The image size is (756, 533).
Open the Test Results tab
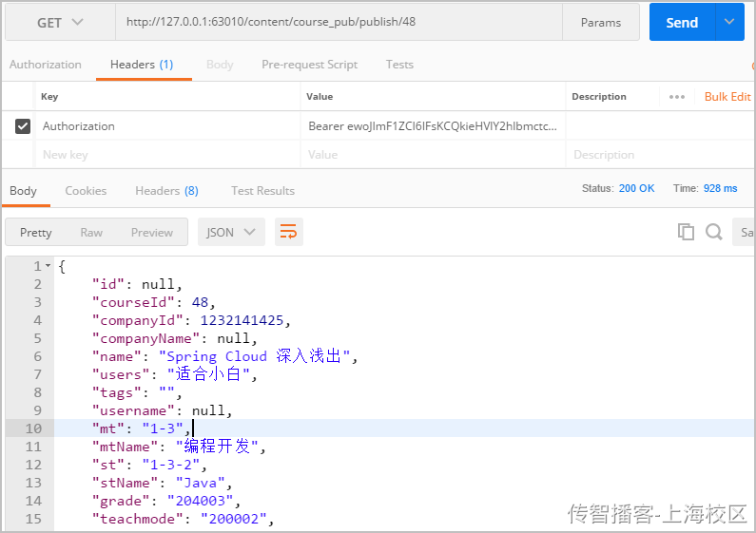pos(262,191)
